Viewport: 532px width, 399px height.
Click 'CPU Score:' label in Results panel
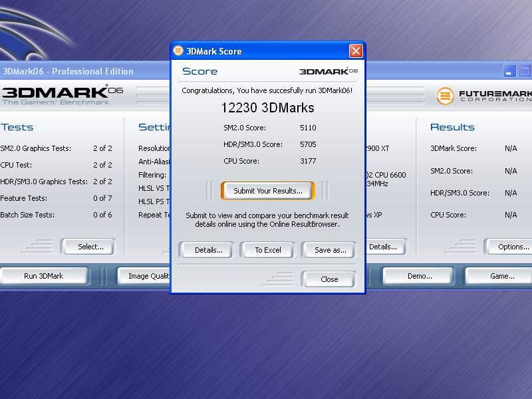448,215
